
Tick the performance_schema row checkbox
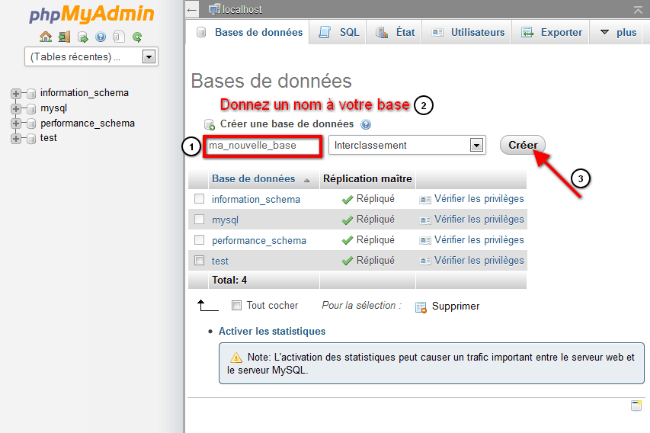click(199, 240)
